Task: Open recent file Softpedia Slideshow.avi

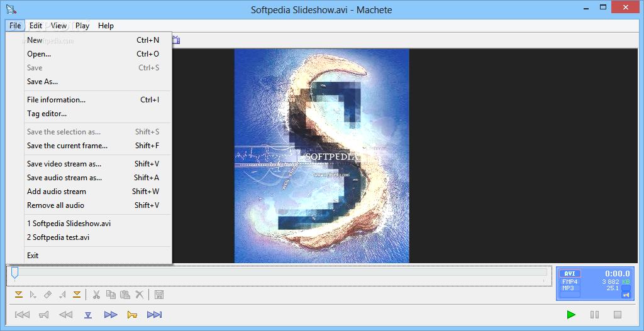Action: click(97, 224)
